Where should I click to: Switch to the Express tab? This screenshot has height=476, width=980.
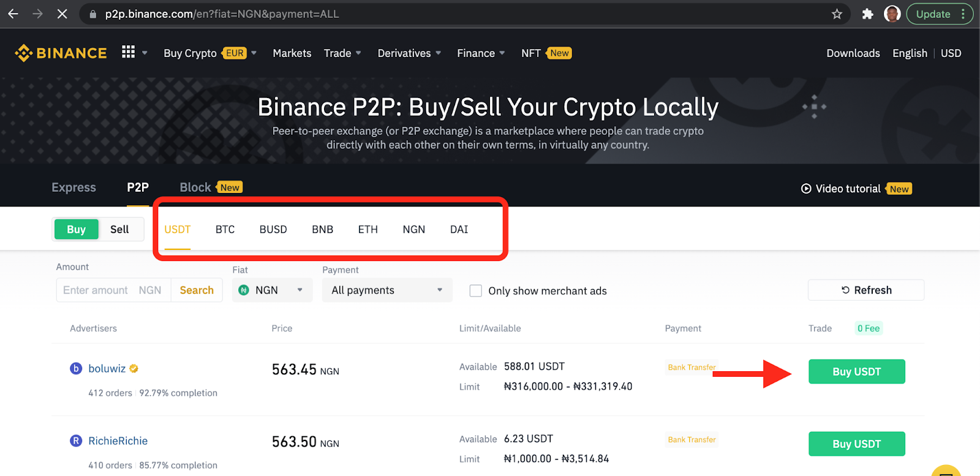pos(73,187)
